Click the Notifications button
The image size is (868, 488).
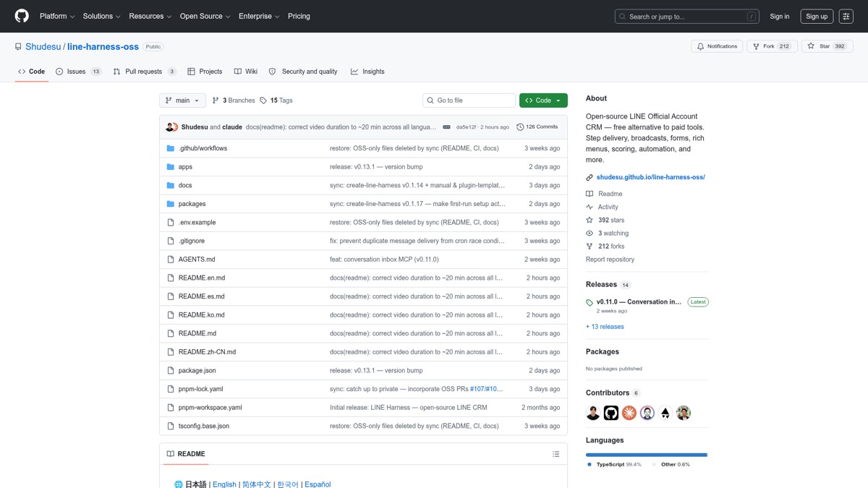tap(717, 46)
